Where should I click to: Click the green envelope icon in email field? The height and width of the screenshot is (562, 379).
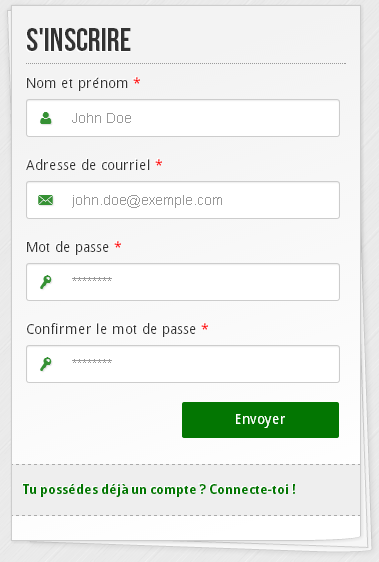tap(46, 200)
